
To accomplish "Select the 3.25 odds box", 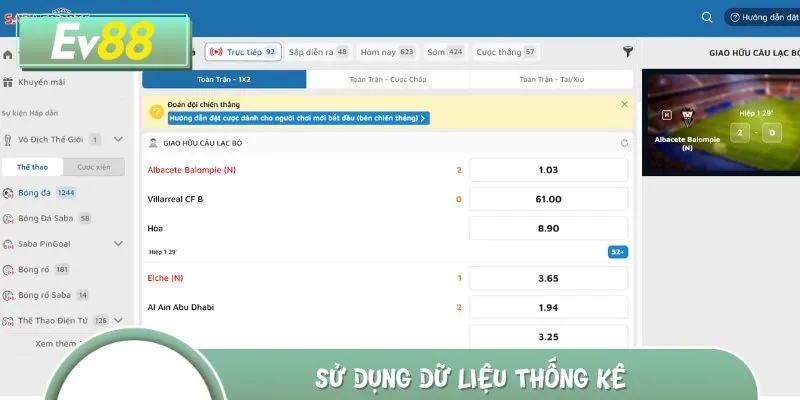I will [x=548, y=336].
